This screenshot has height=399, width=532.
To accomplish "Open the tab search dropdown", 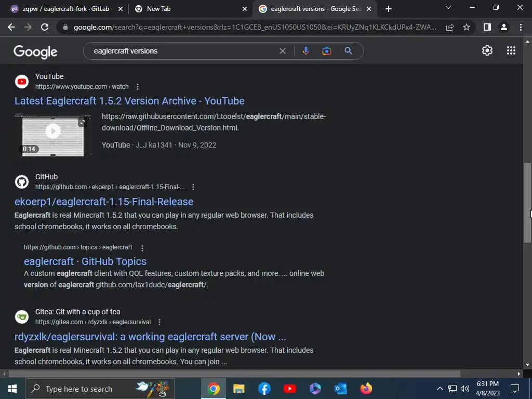I will (x=448, y=7).
